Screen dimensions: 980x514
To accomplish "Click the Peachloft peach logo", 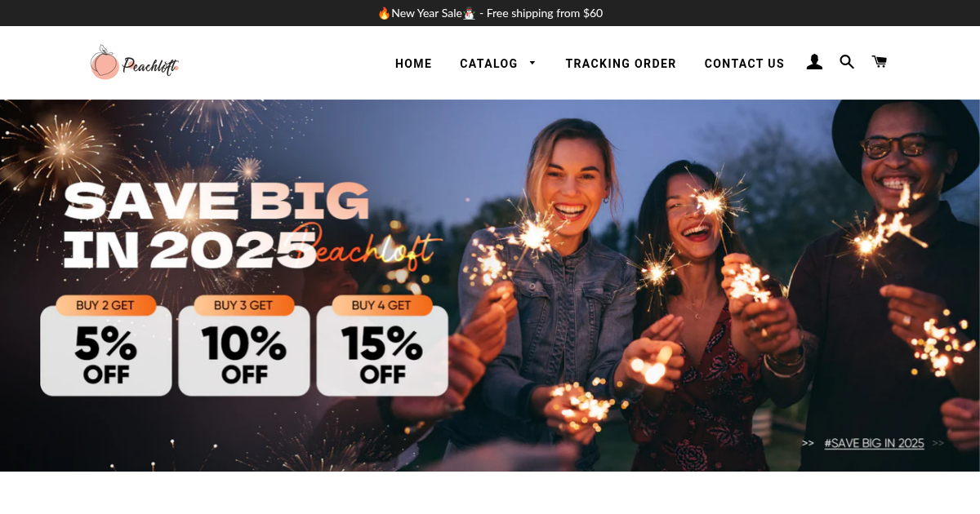I will pyautogui.click(x=134, y=63).
